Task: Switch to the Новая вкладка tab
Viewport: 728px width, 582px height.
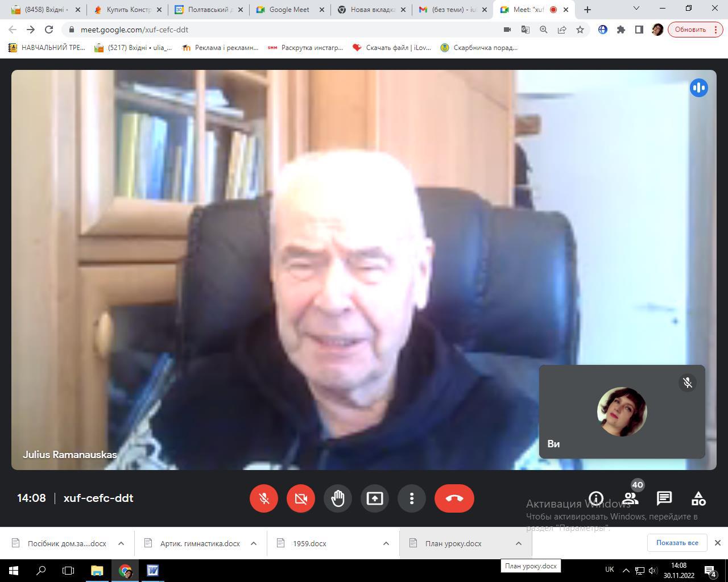Action: (x=371, y=10)
